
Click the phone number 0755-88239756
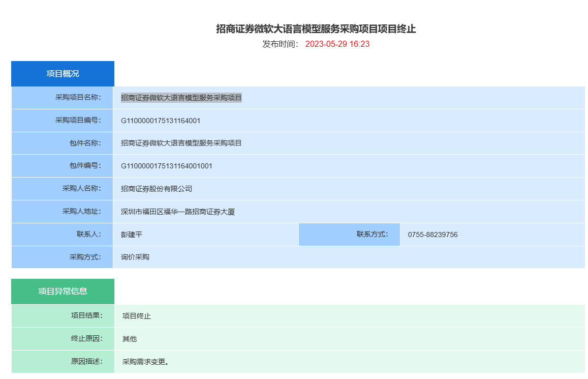click(x=432, y=235)
